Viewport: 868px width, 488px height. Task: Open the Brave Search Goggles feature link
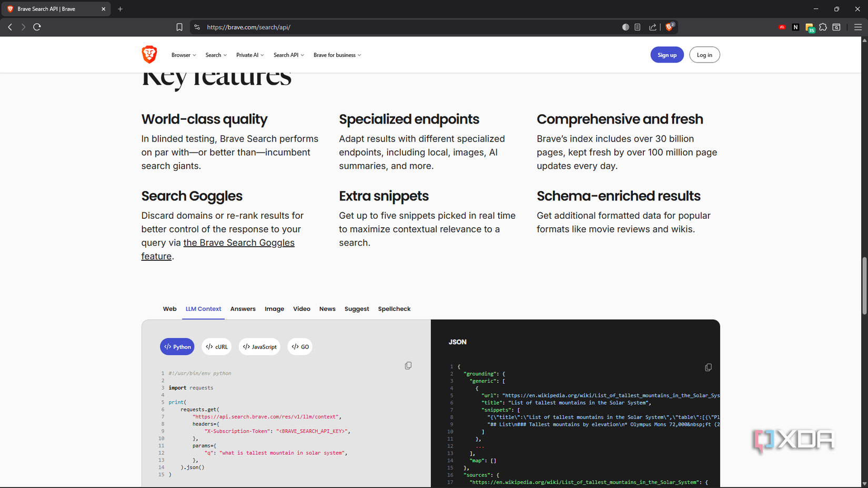(239, 242)
